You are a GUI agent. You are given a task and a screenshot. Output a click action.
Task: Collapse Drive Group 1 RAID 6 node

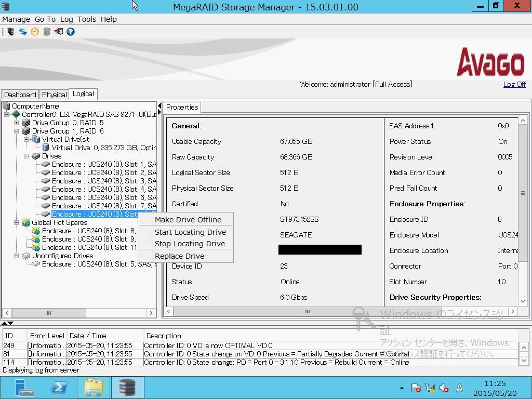pos(16,131)
